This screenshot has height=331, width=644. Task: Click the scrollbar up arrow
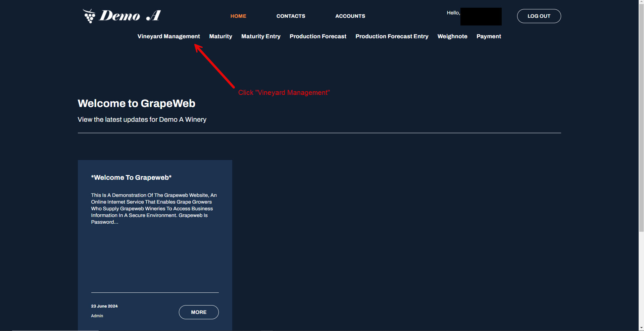[x=641, y=2]
